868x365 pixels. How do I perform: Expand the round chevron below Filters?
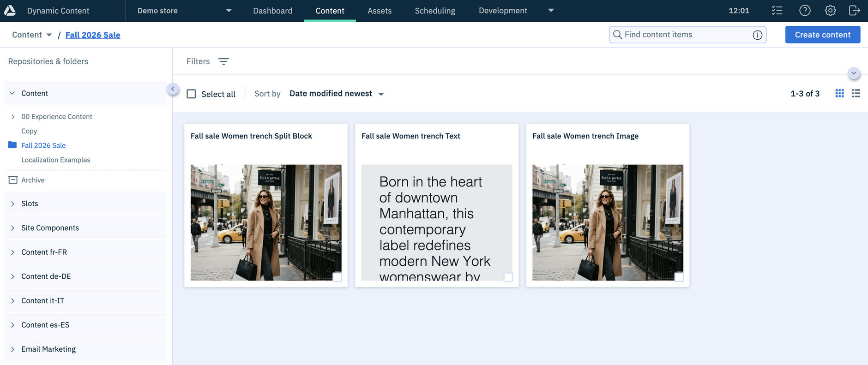(854, 73)
